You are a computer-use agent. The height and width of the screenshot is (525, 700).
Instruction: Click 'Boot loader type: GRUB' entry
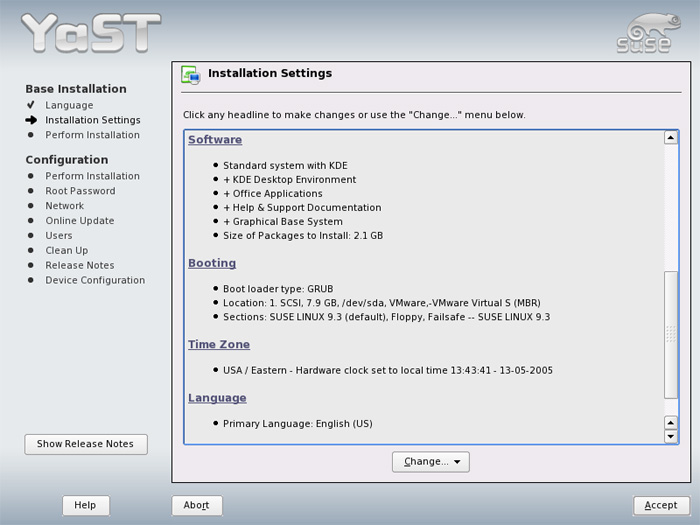[x=278, y=289]
